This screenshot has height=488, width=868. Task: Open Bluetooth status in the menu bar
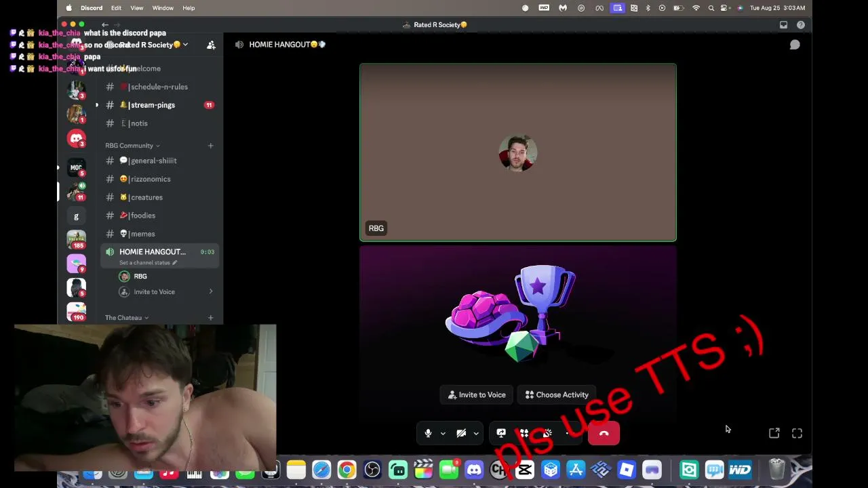pyautogui.click(x=648, y=8)
